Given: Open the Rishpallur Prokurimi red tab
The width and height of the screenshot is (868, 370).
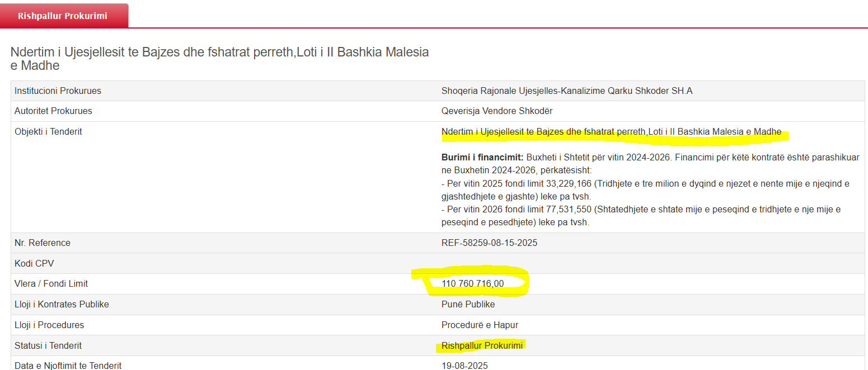Looking at the screenshot, I should click(x=63, y=16).
